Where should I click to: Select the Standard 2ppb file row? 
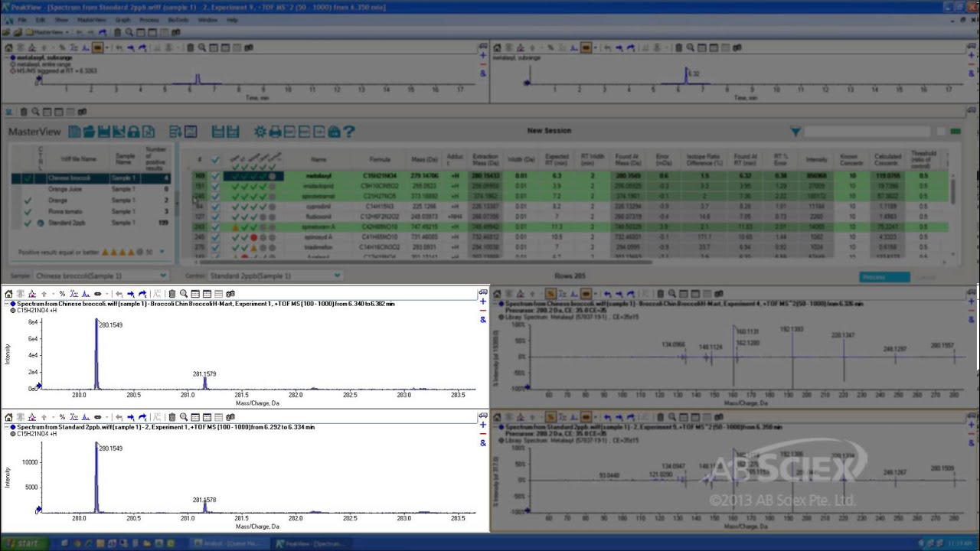tap(90, 223)
